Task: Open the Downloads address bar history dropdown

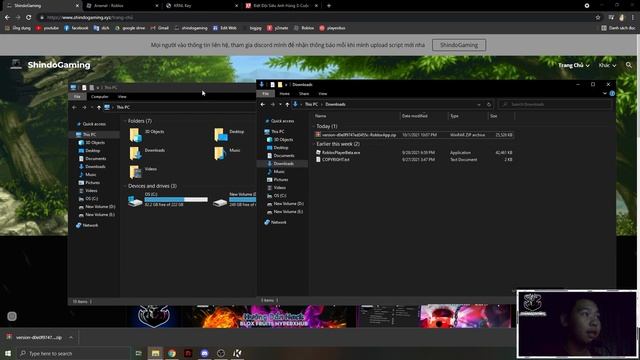Action: click(479, 104)
